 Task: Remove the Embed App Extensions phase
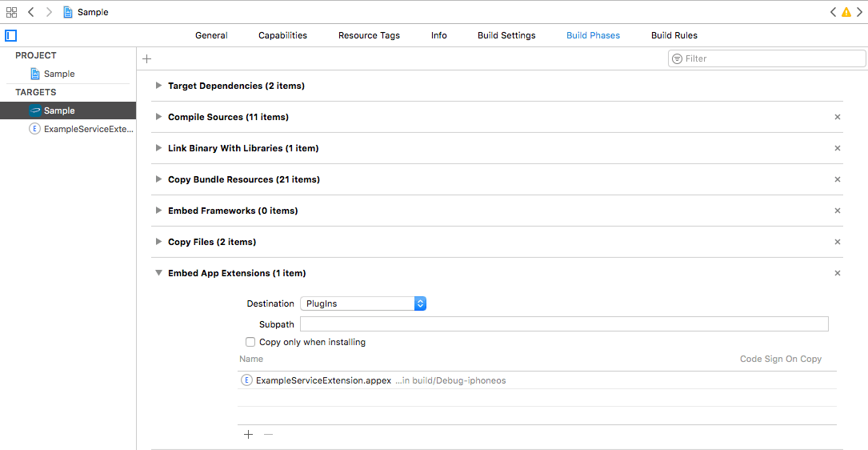coord(838,273)
